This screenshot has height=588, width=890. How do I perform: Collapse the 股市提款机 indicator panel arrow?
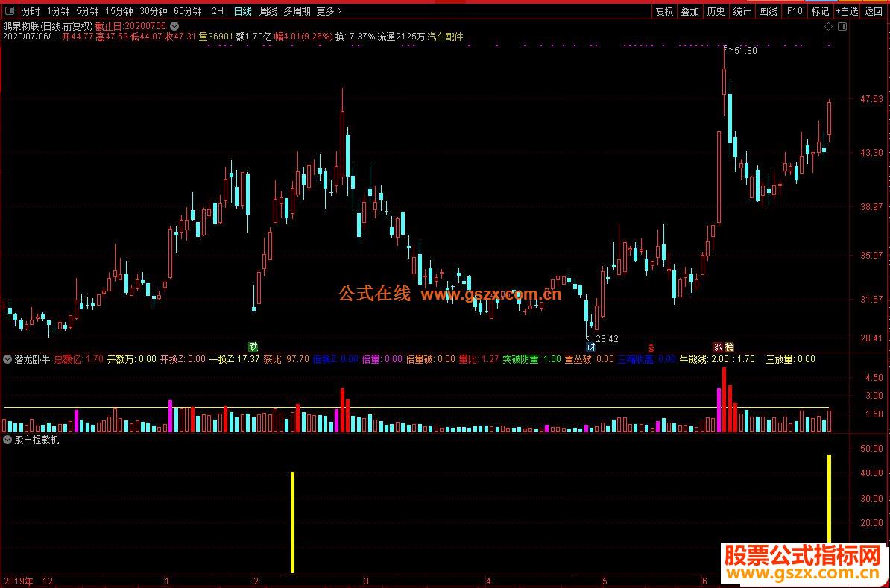pos(8,440)
